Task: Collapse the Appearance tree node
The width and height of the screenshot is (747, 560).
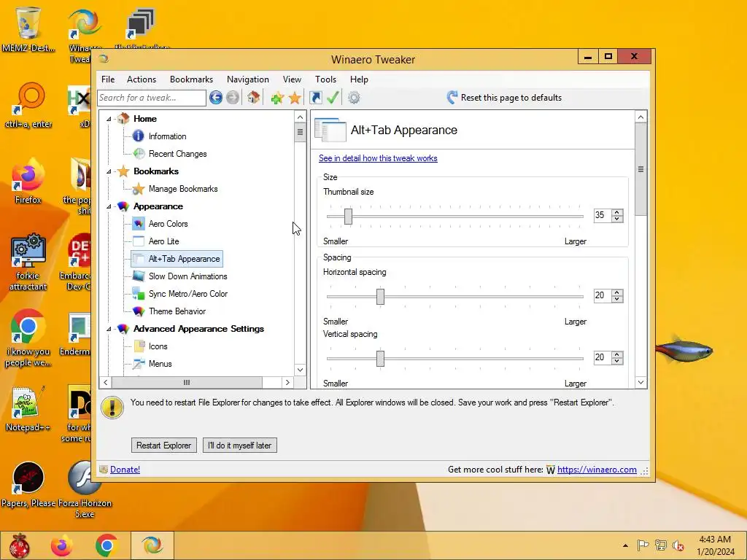Action: [x=109, y=206]
